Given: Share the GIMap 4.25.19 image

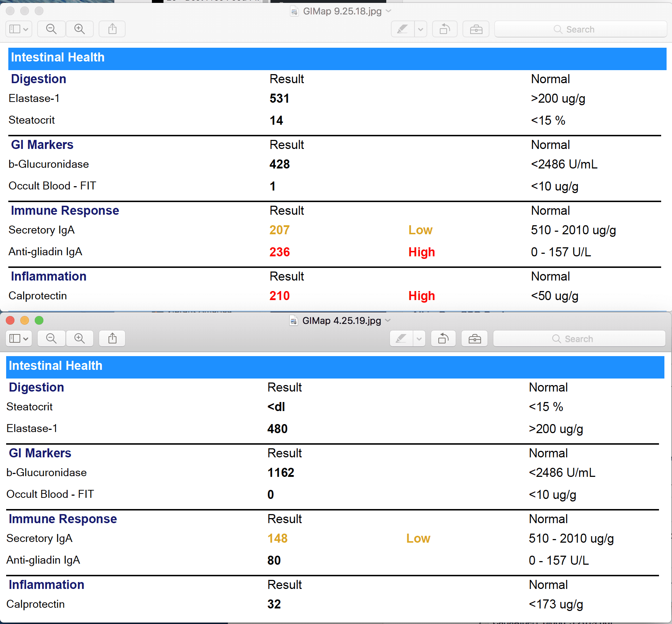Looking at the screenshot, I should [x=112, y=338].
